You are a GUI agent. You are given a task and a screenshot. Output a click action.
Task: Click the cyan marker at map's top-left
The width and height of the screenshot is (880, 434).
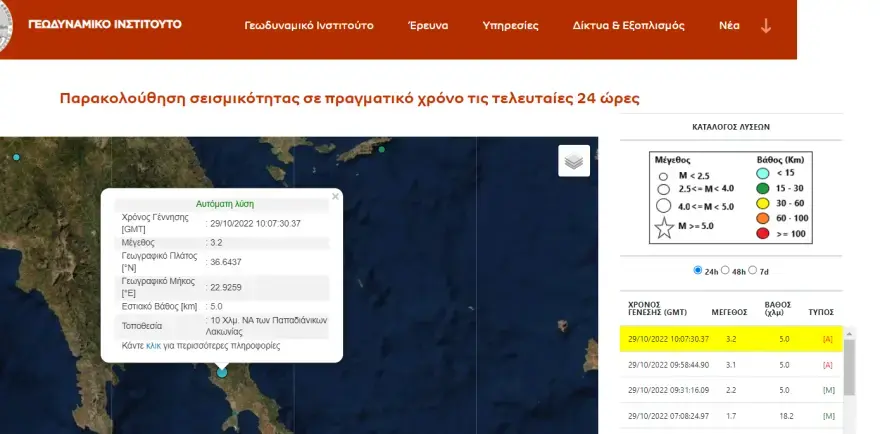click(x=16, y=157)
